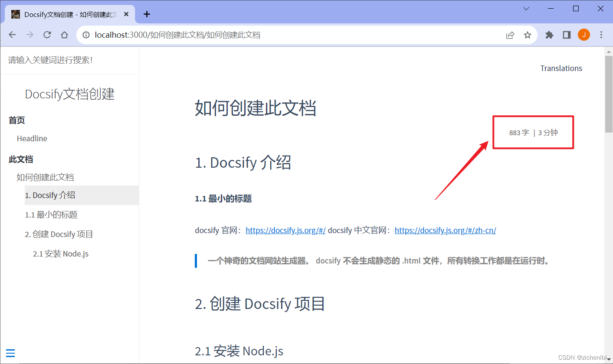Image resolution: width=613 pixels, height=364 pixels.
Task: Click the 883 字 | 3 分钟 word count
Action: (534, 133)
